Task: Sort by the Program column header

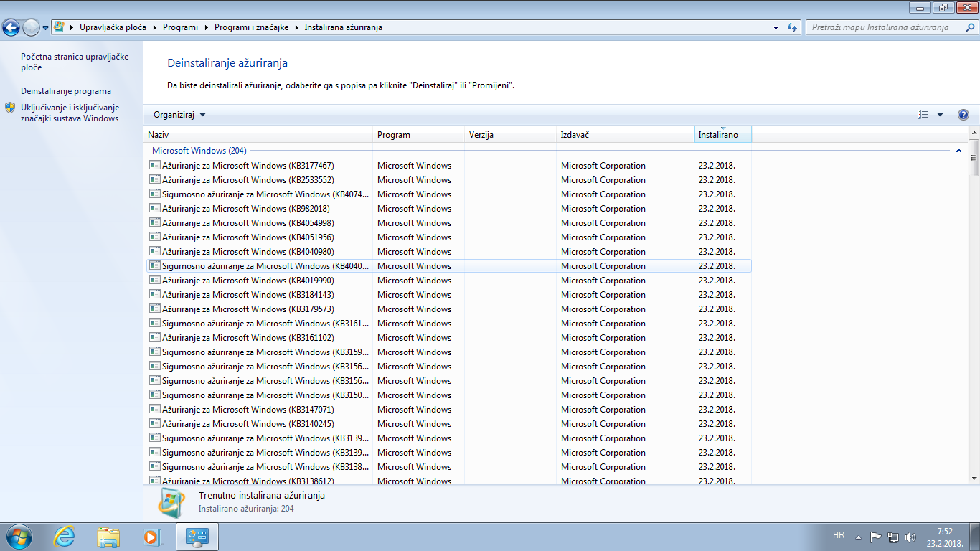Action: tap(419, 135)
